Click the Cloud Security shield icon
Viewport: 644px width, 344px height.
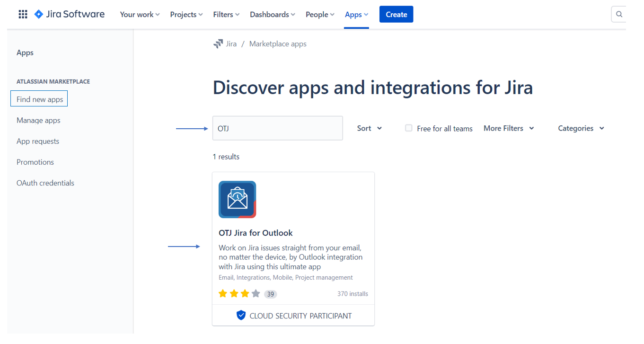point(241,315)
